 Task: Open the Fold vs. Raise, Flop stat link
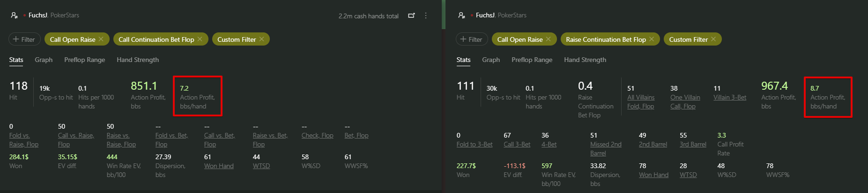coord(24,140)
